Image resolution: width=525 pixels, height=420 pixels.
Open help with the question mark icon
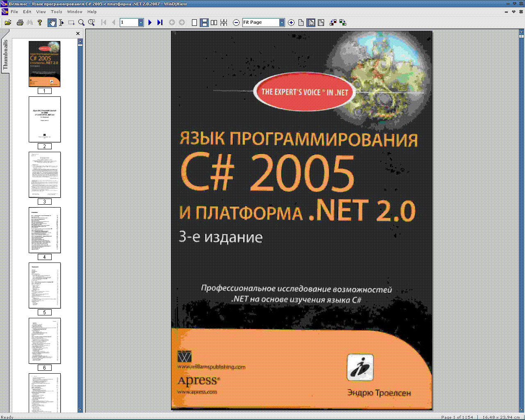(40, 23)
